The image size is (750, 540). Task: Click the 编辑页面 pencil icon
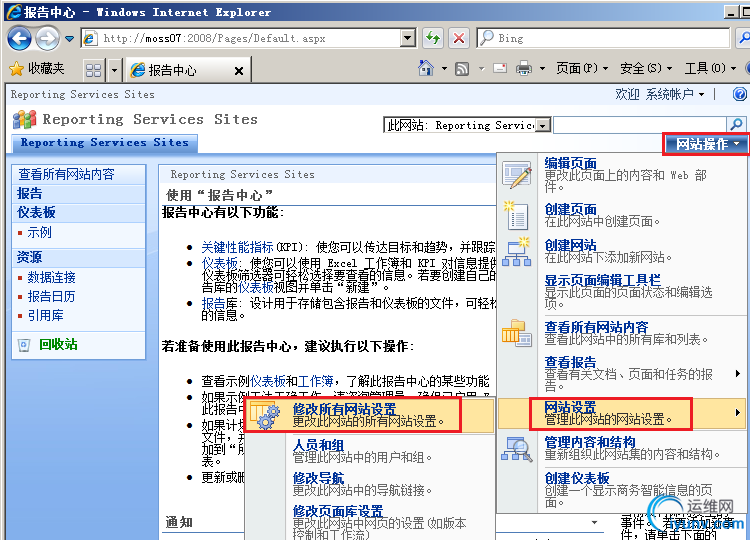coord(517,175)
